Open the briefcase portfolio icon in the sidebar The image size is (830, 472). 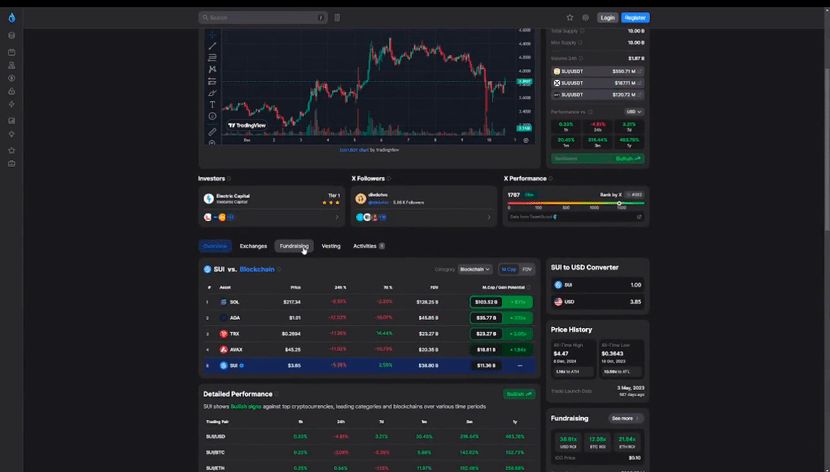tap(12, 164)
